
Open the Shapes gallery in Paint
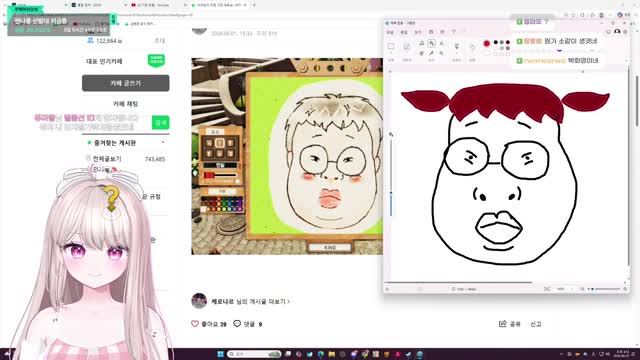[x=472, y=47]
